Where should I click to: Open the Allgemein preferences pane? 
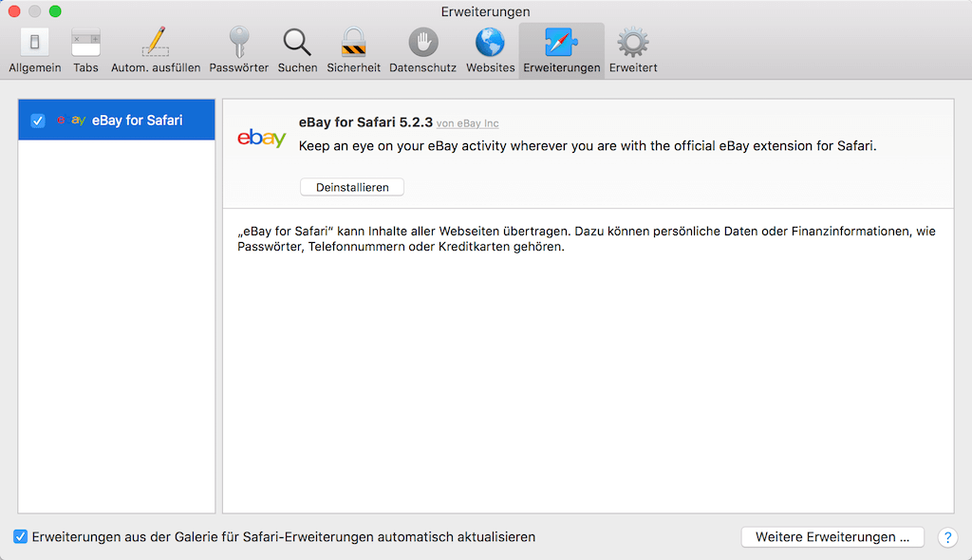click(35, 51)
